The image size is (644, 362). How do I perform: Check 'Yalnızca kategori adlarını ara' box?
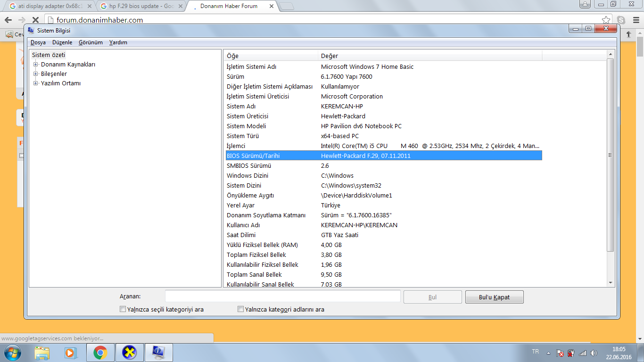tap(241, 309)
